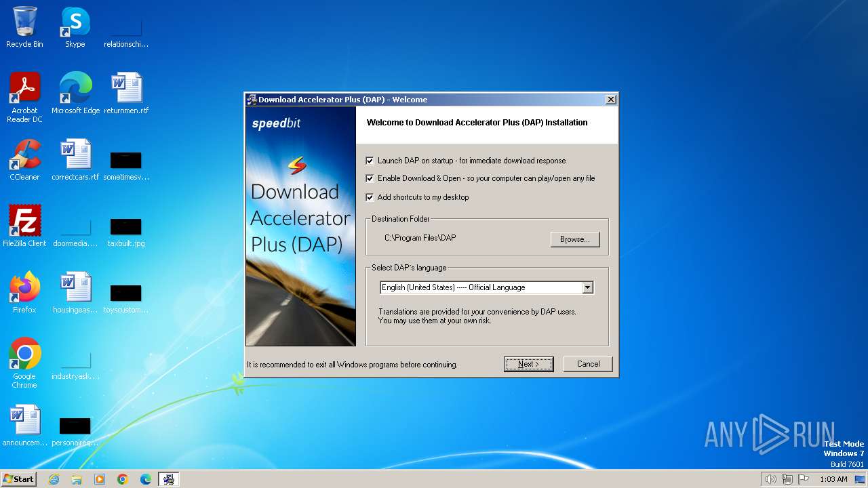Launch Google Chrome desktop shortcut
Image resolution: width=868 pixels, height=488 pixels.
click(x=24, y=363)
